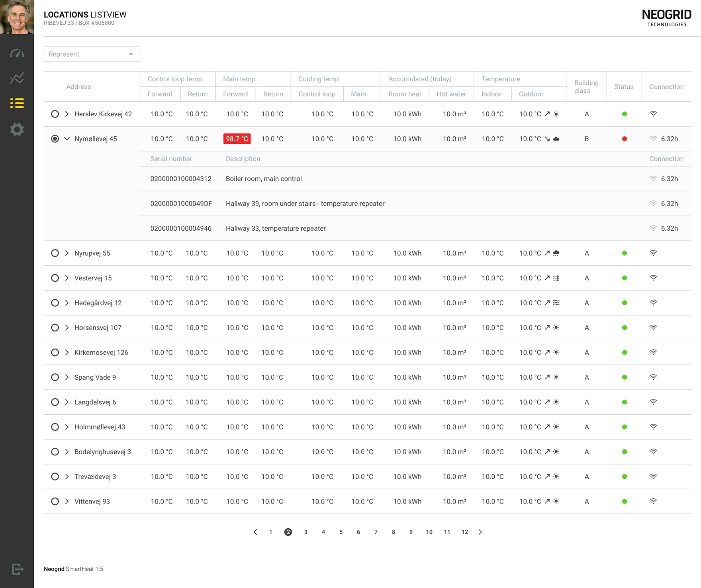
Task: Select the yellow list view sidebar icon
Action: 17,104
